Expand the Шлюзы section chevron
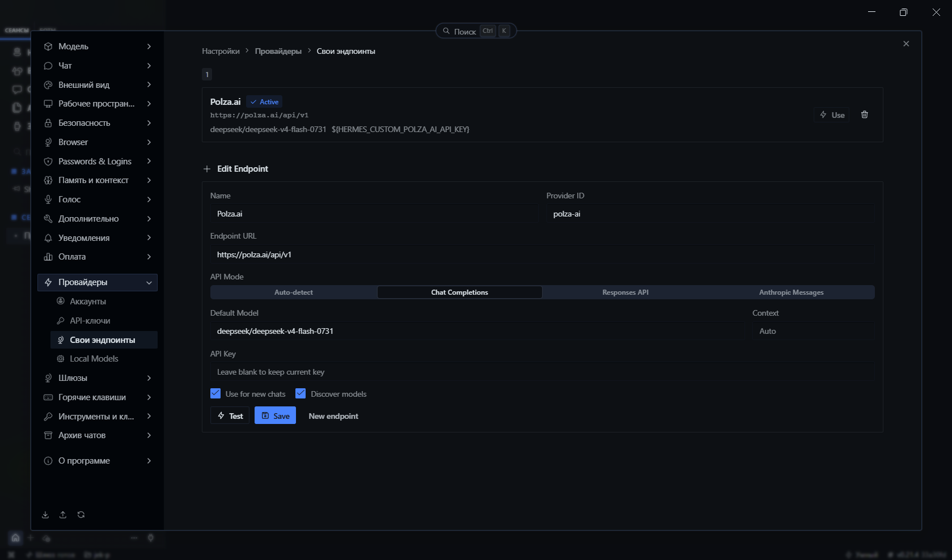This screenshot has height=560, width=952. (149, 378)
